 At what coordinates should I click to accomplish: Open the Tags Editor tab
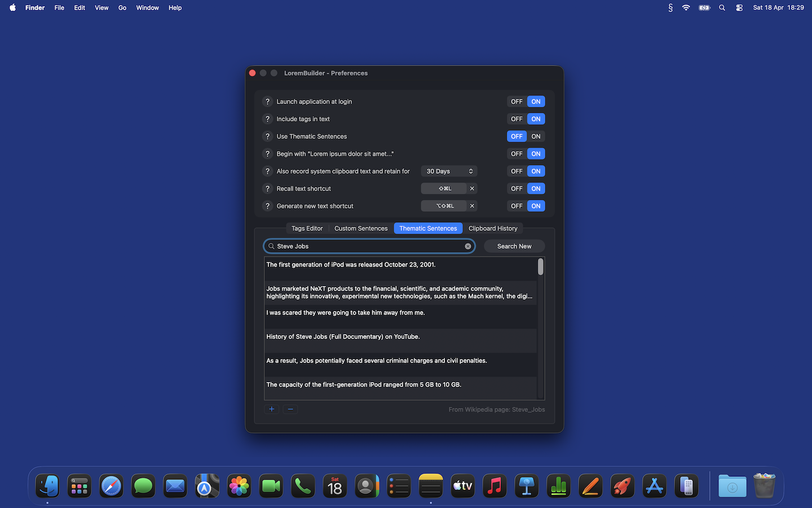pyautogui.click(x=307, y=228)
